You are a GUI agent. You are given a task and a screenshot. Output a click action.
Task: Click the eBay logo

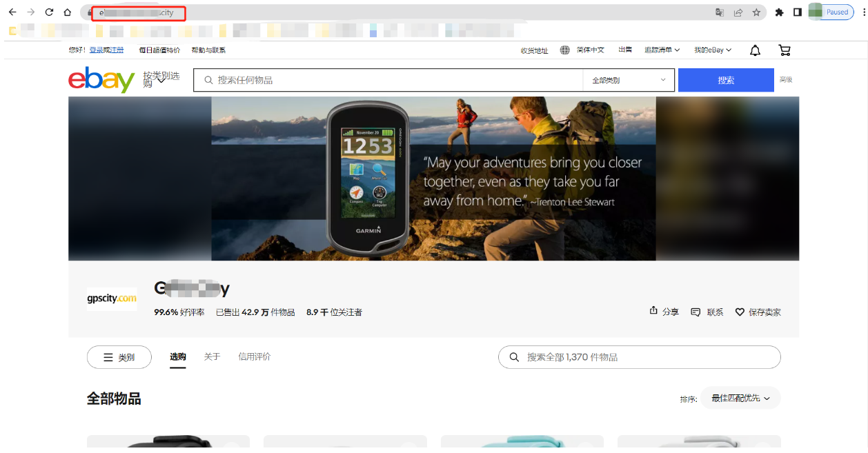pyautogui.click(x=101, y=80)
